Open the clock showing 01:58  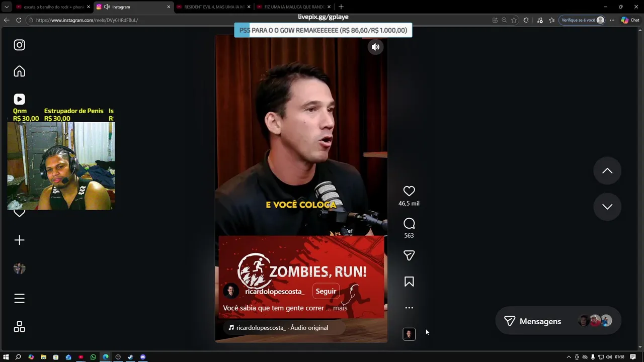coord(619,357)
